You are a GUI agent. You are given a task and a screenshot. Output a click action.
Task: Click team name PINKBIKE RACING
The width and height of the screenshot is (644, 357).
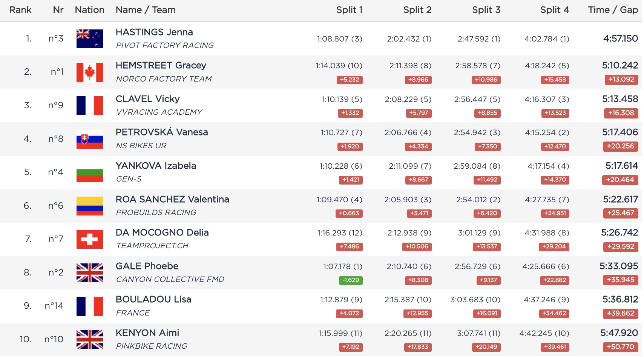click(151, 346)
